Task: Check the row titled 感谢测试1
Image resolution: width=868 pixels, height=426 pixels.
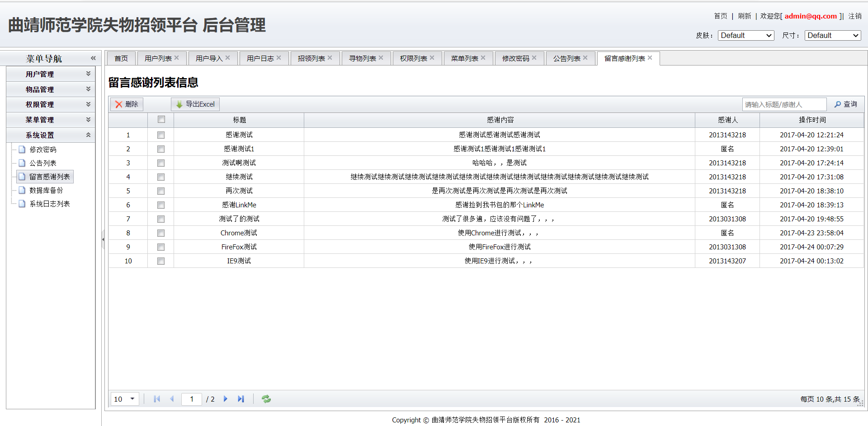Action: coord(161,149)
